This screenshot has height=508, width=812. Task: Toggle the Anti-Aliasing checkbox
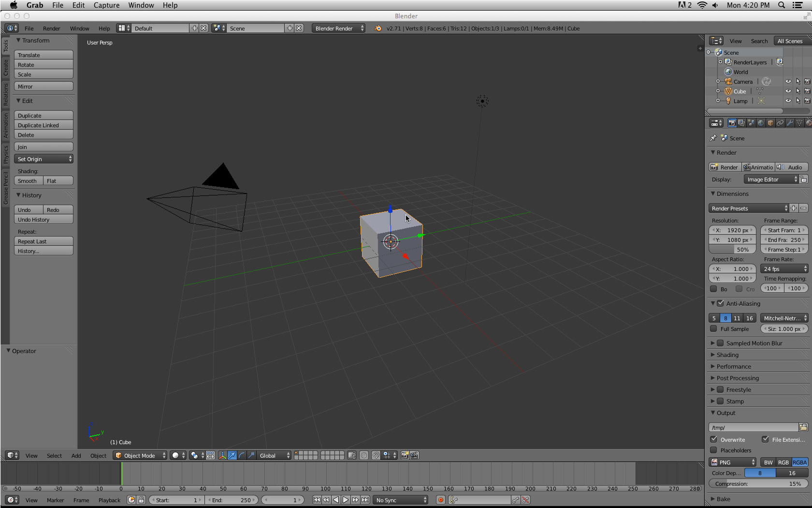pyautogui.click(x=720, y=303)
